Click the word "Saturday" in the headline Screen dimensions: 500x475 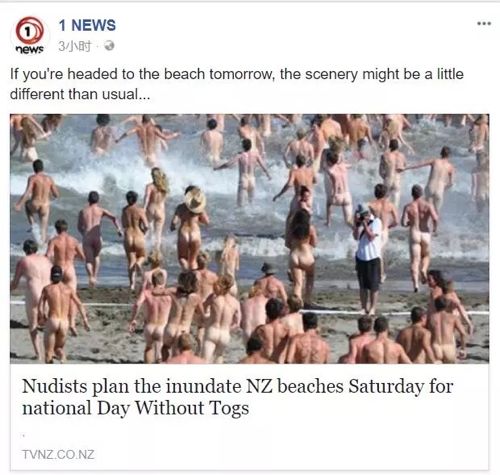point(386,386)
